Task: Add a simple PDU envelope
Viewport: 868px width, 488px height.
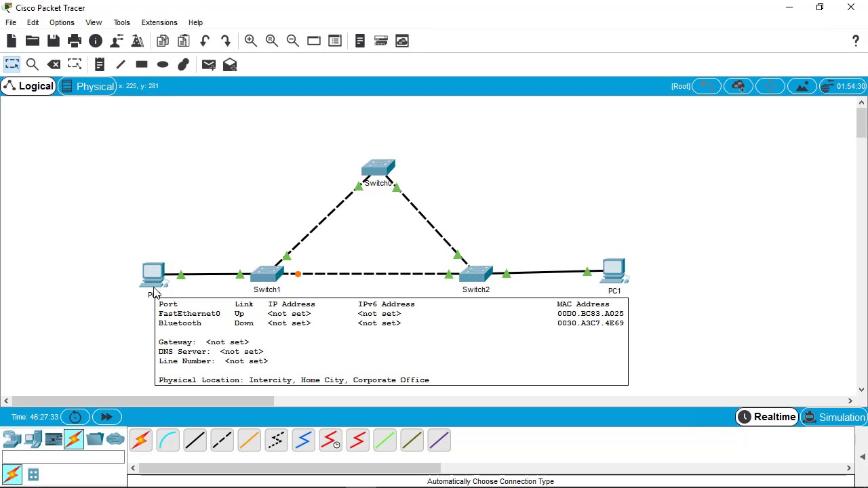Action: pos(209,64)
